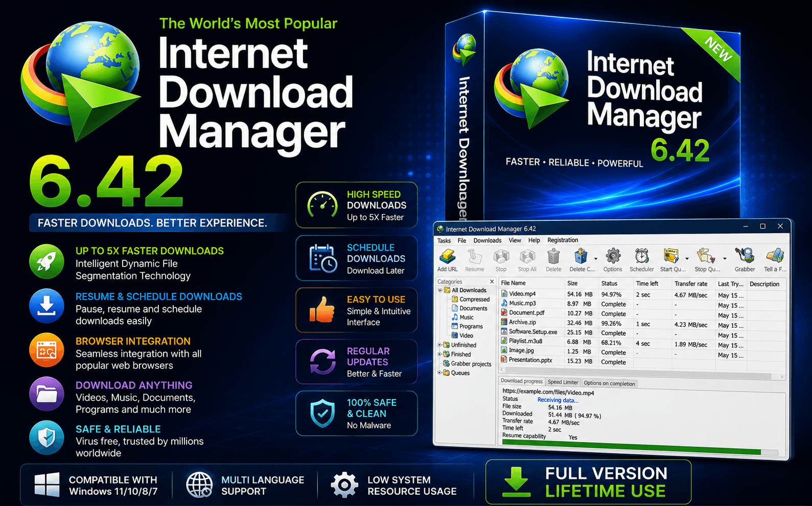Open Delete Completed dropdown arrow
This screenshot has height=506, width=812.
pos(596,259)
